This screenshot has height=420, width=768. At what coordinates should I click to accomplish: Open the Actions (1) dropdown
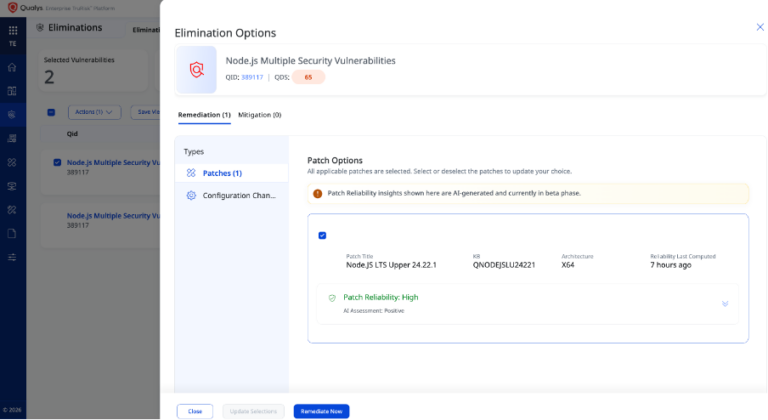[95, 112]
